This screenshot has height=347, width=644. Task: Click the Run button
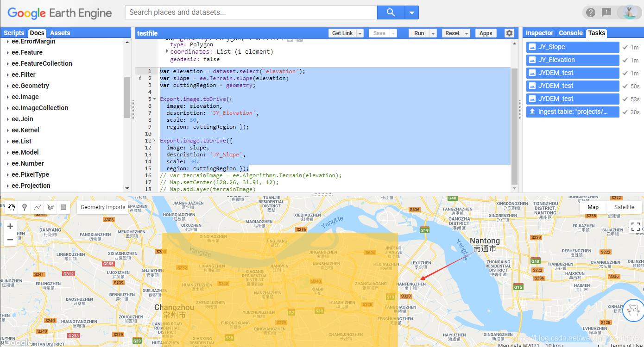pyautogui.click(x=419, y=33)
